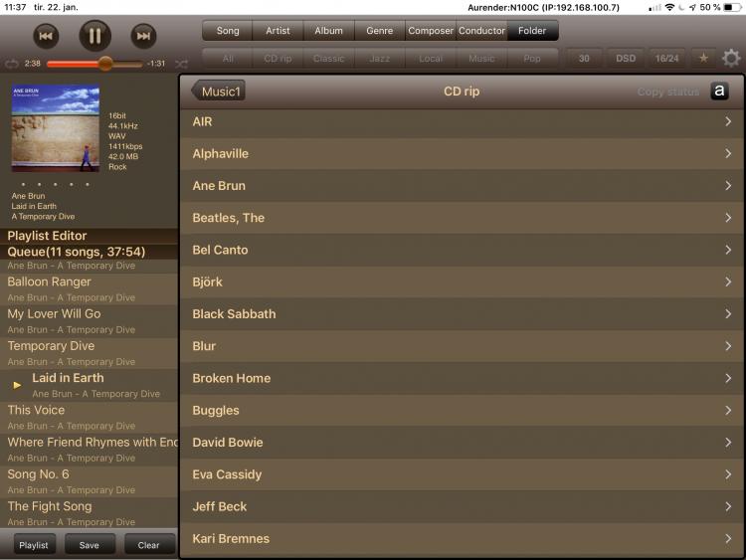Select the All filter

228,59
